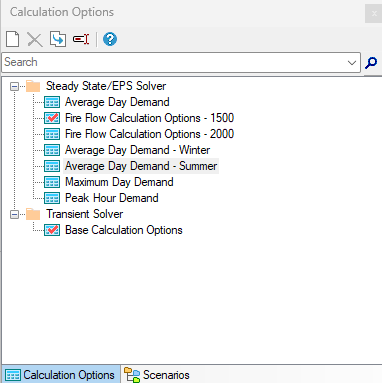This screenshot has height=383, width=382.
Task: Select Fire Flow Calculation Options - 2000
Action: 149,134
